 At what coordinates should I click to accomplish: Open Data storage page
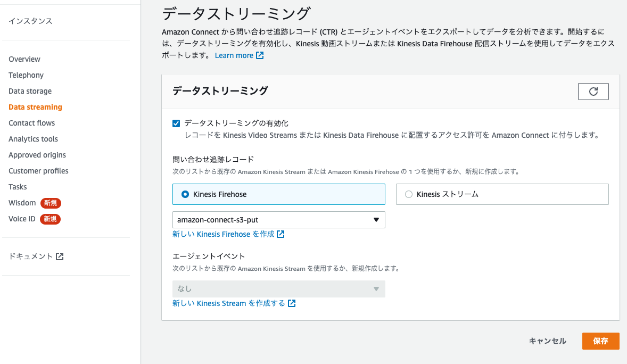[x=30, y=91]
